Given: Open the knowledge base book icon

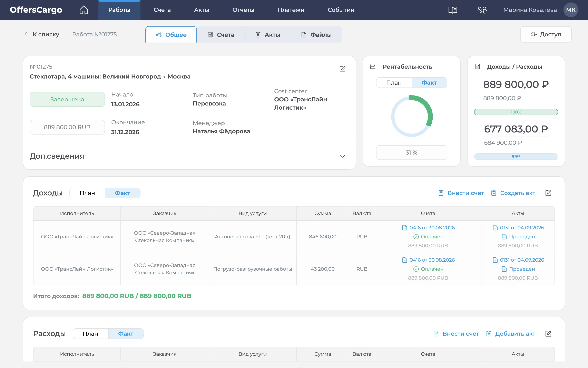Looking at the screenshot, I should (453, 10).
